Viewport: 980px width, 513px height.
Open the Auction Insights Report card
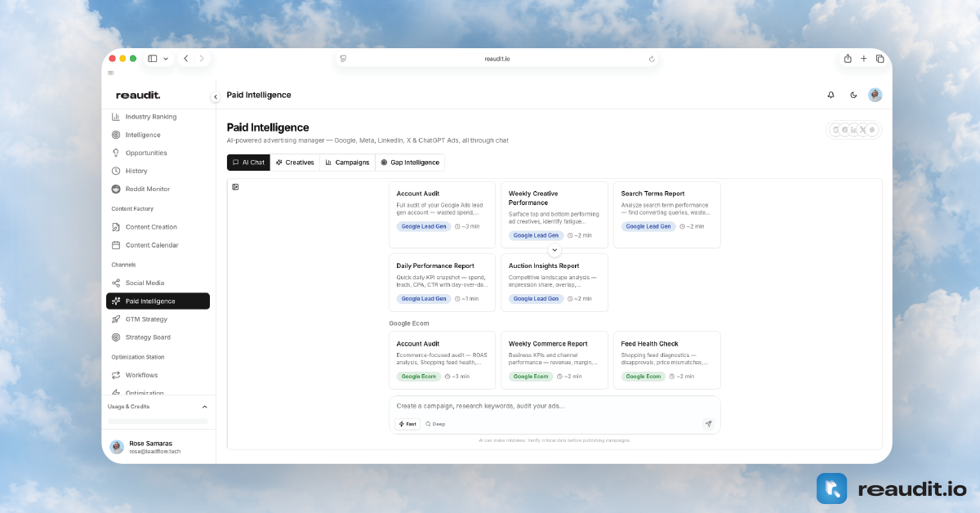point(555,283)
